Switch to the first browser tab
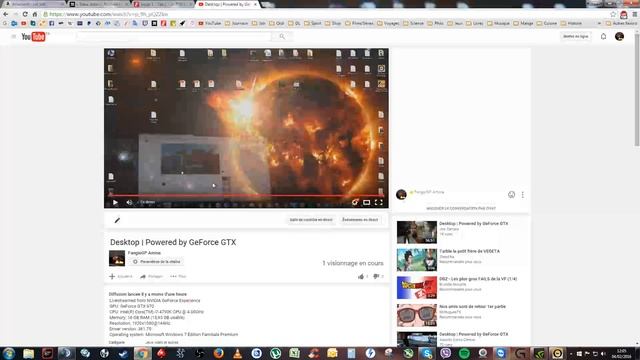 coord(34,4)
